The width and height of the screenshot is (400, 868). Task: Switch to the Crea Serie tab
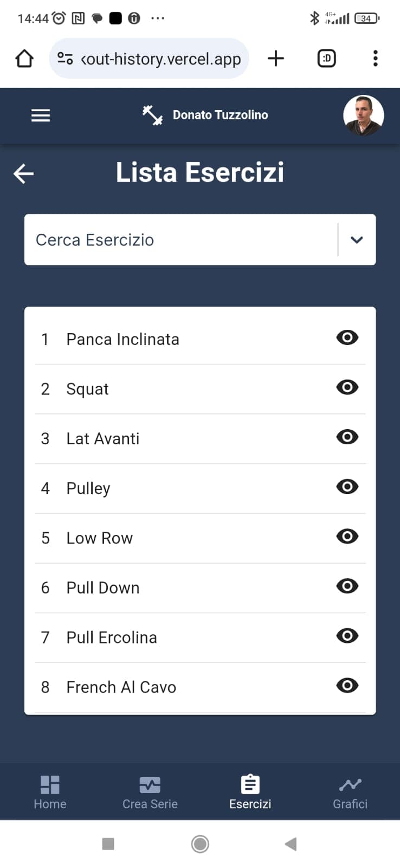click(150, 792)
